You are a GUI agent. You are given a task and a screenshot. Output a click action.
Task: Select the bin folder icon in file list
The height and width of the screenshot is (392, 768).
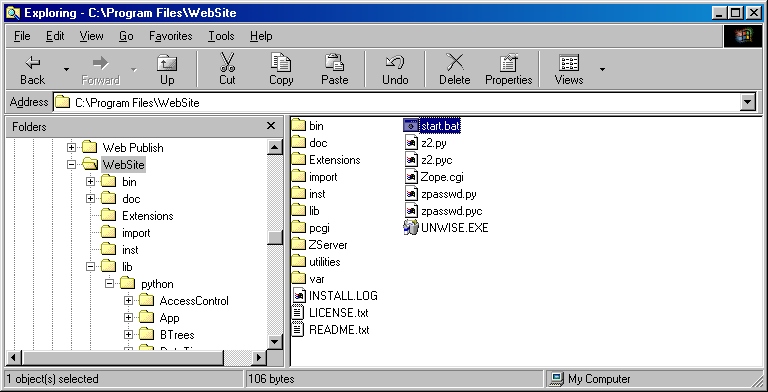[x=298, y=126]
